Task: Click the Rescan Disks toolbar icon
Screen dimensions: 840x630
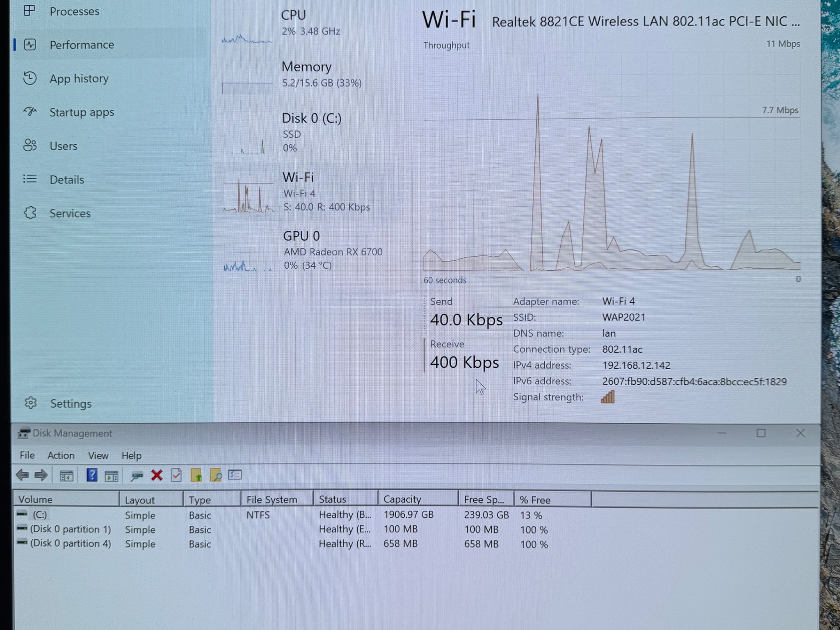Action: point(137,475)
